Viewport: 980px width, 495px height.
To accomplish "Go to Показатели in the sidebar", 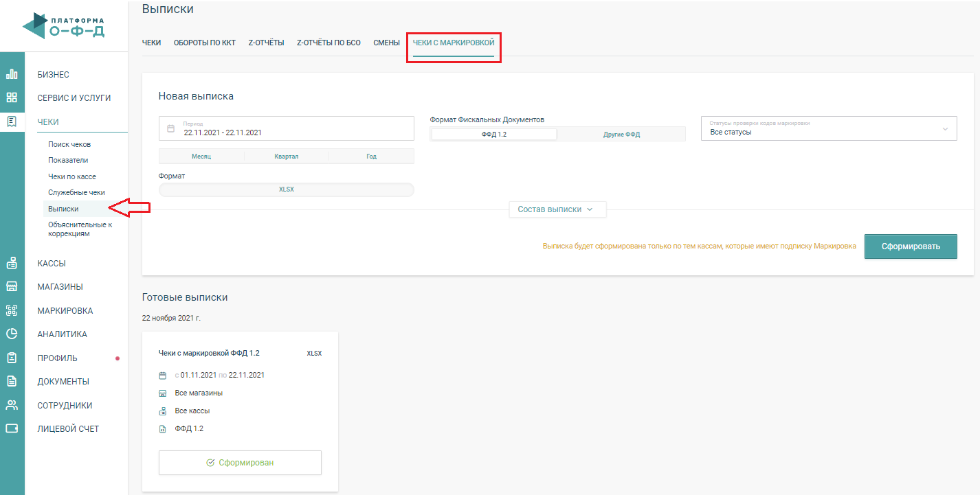I will (x=68, y=160).
